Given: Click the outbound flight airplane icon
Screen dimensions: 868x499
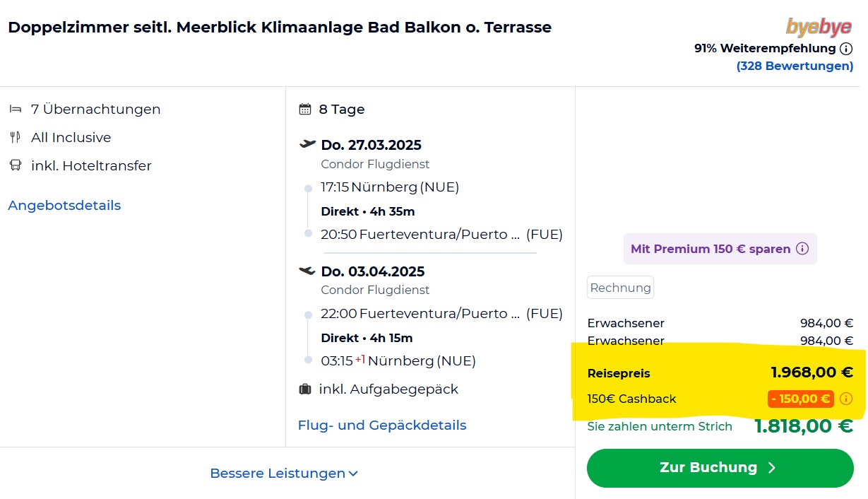Looking at the screenshot, I should 307,144.
